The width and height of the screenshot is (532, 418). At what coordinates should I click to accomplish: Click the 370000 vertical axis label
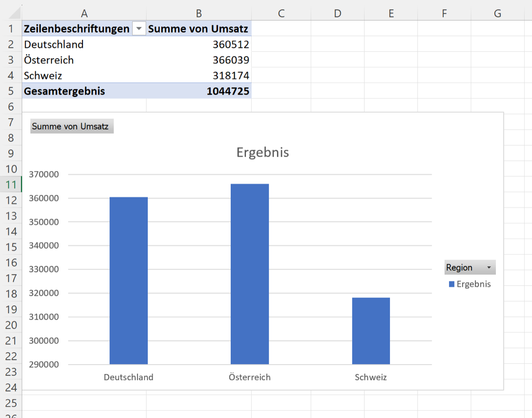point(43,174)
